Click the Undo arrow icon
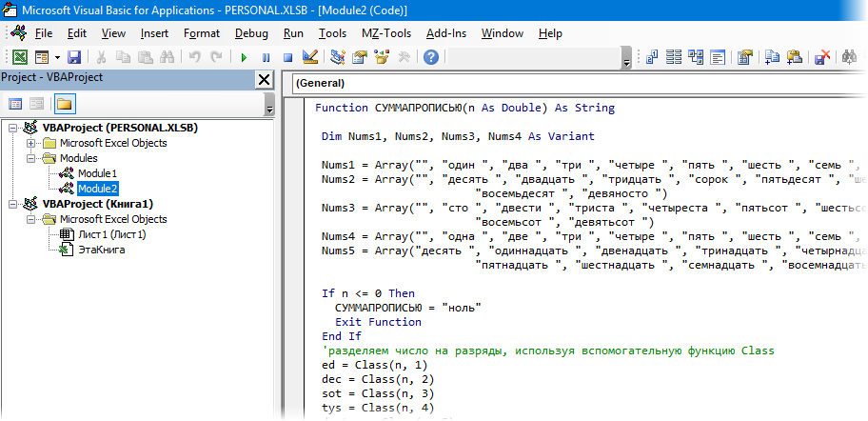The image size is (868, 421). point(195,57)
